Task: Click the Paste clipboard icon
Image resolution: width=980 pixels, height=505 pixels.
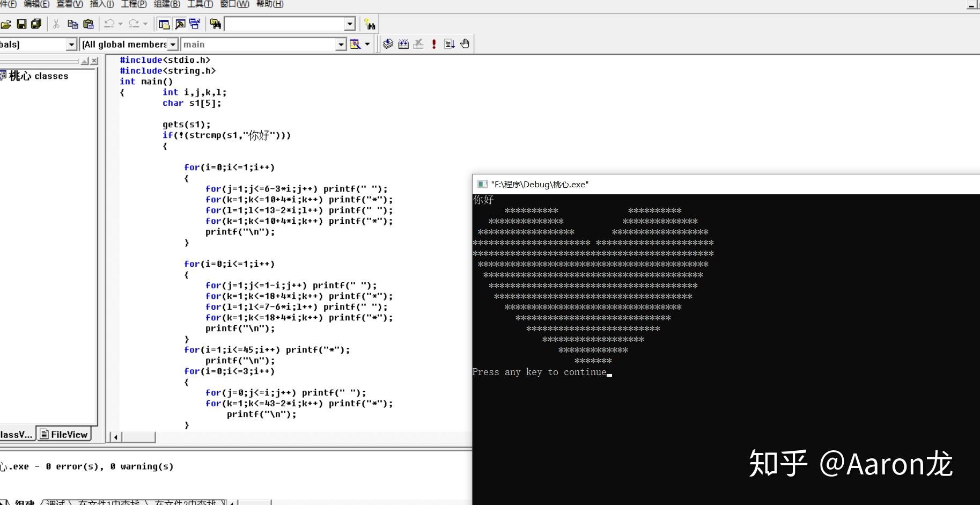Action: 89,24
